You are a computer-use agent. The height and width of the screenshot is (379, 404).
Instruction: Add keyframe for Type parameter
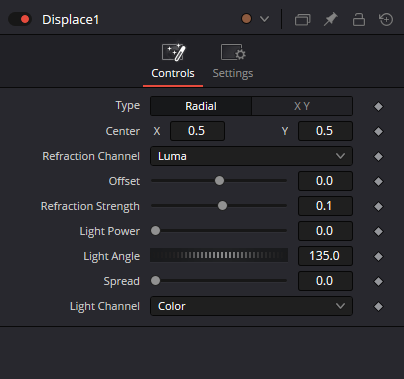pyautogui.click(x=378, y=107)
